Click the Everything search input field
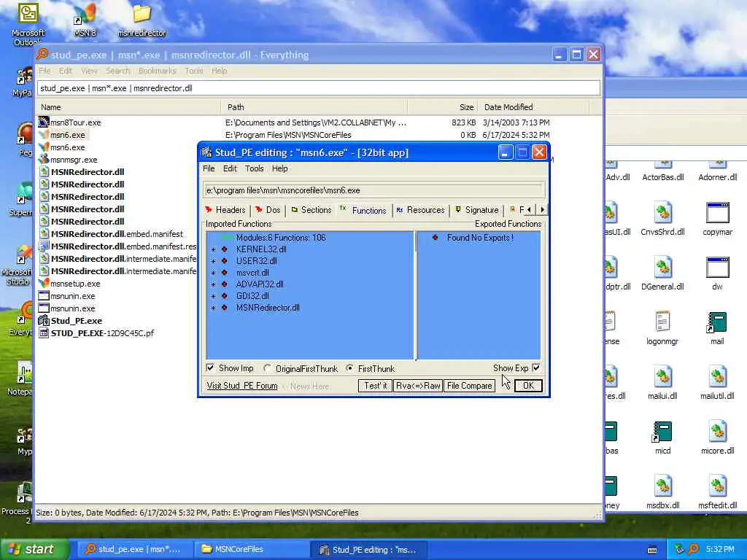Viewport: 747px width, 560px height. [319, 88]
